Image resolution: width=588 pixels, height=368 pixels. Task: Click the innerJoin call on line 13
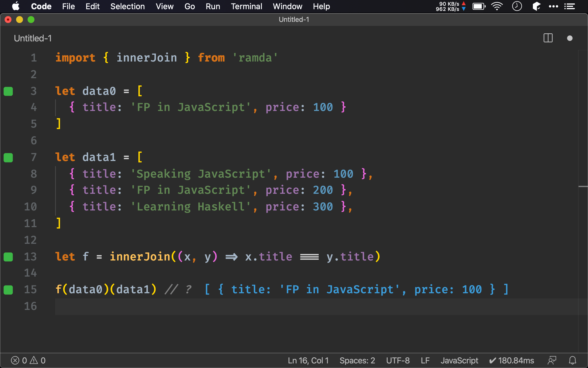tap(140, 256)
